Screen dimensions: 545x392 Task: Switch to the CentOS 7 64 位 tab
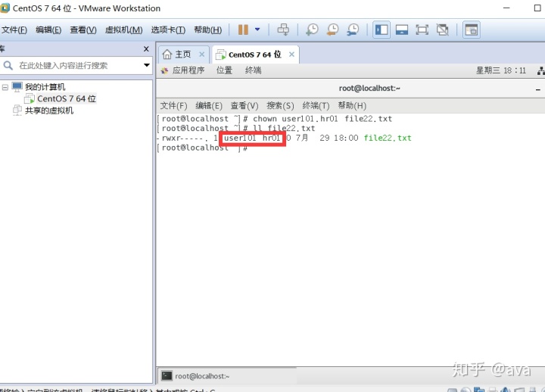pos(255,54)
